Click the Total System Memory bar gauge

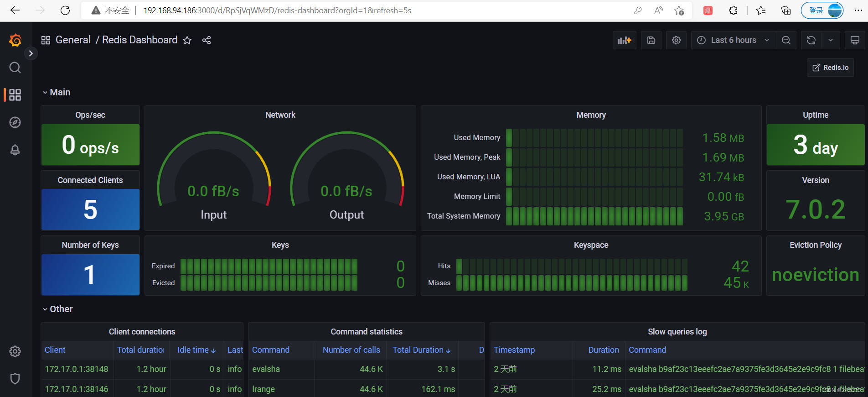(x=594, y=216)
